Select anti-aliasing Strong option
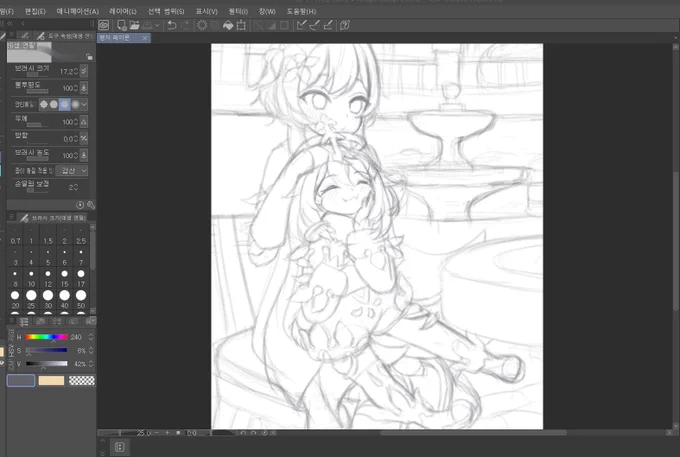680x457 pixels. [x=75, y=104]
